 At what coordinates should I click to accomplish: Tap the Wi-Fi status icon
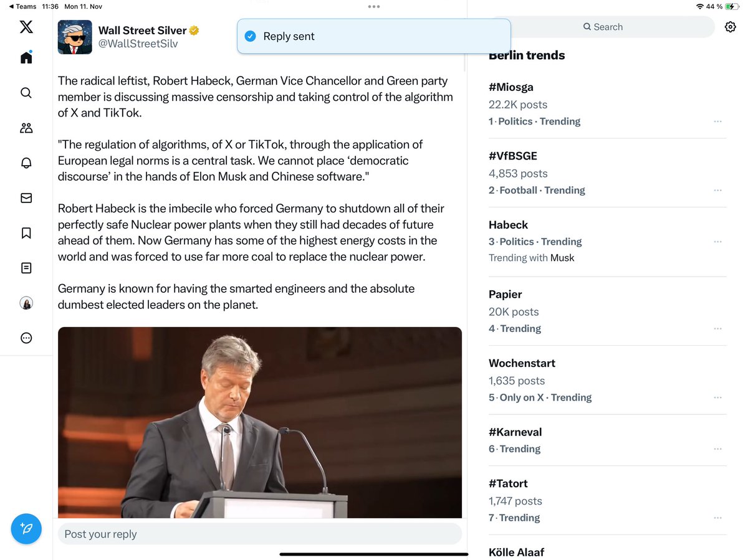699,6
